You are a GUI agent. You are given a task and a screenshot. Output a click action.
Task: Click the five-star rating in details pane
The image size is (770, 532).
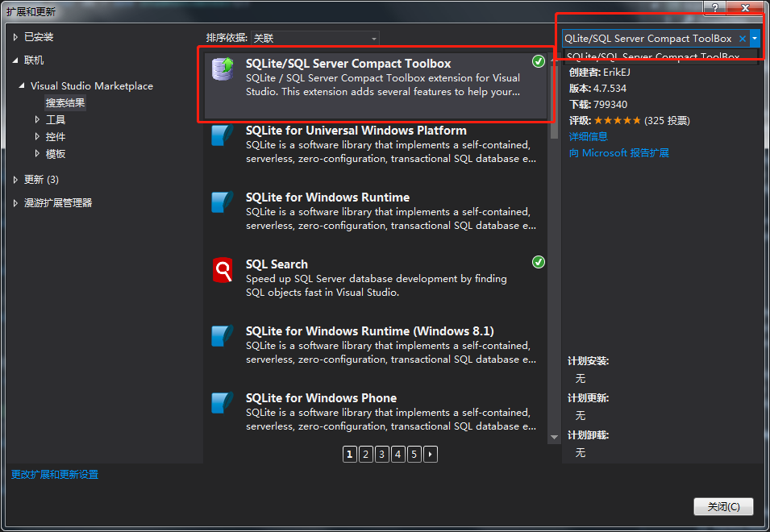click(x=618, y=120)
